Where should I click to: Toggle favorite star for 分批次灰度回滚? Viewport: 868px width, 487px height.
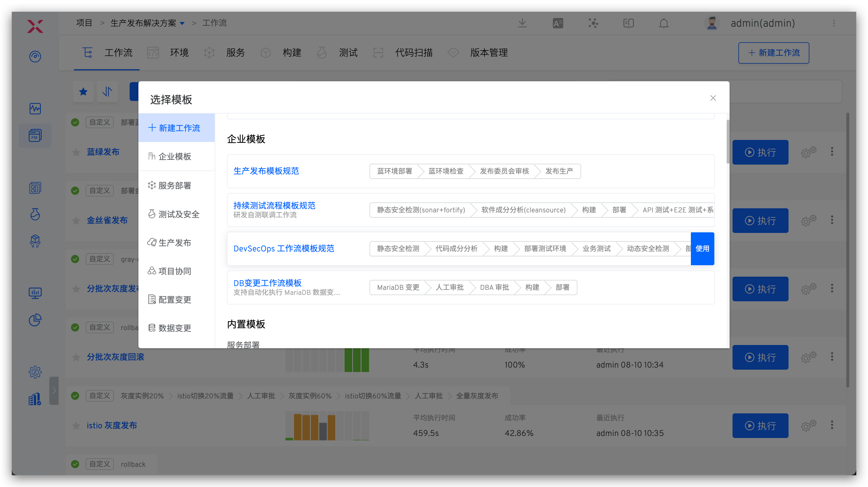coord(76,357)
